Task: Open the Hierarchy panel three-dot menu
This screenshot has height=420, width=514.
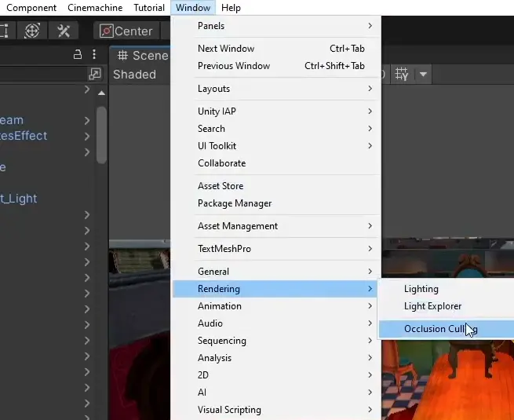Action: click(x=94, y=55)
